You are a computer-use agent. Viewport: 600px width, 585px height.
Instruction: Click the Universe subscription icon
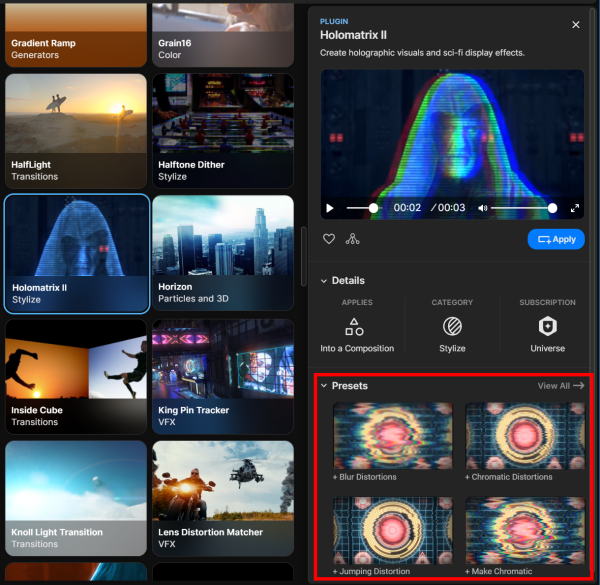547,326
